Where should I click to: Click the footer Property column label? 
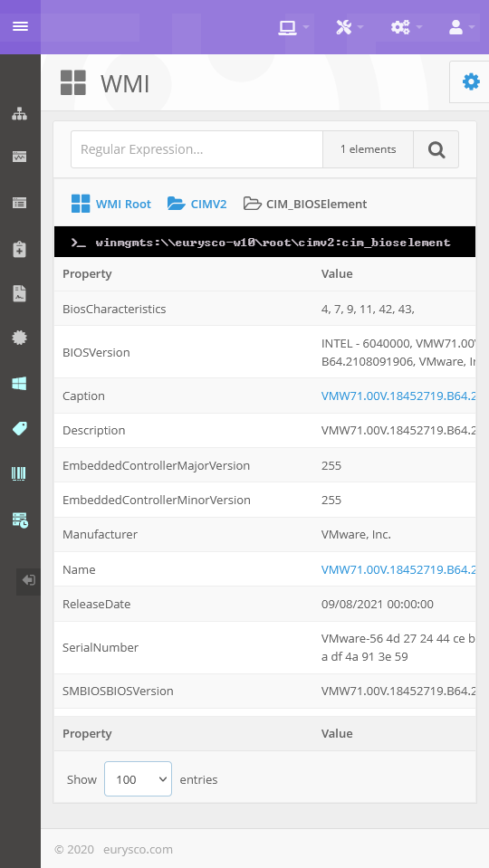tap(87, 733)
